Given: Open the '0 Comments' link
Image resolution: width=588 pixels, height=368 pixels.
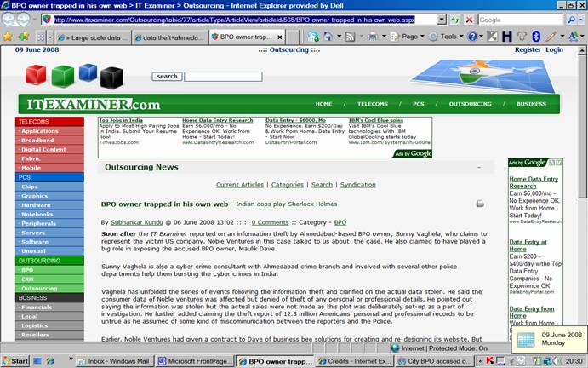Looking at the screenshot, I should [x=270, y=222].
